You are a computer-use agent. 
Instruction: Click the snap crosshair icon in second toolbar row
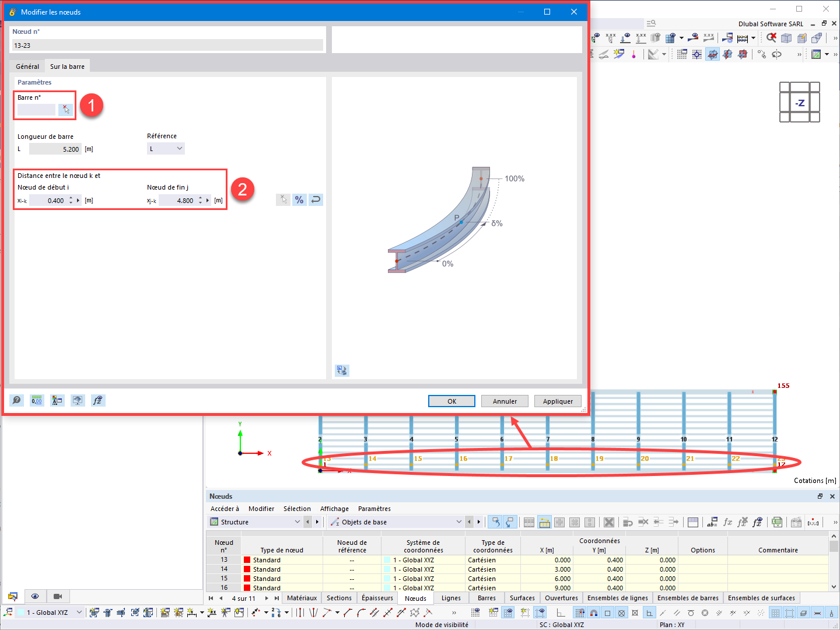[x=697, y=54]
